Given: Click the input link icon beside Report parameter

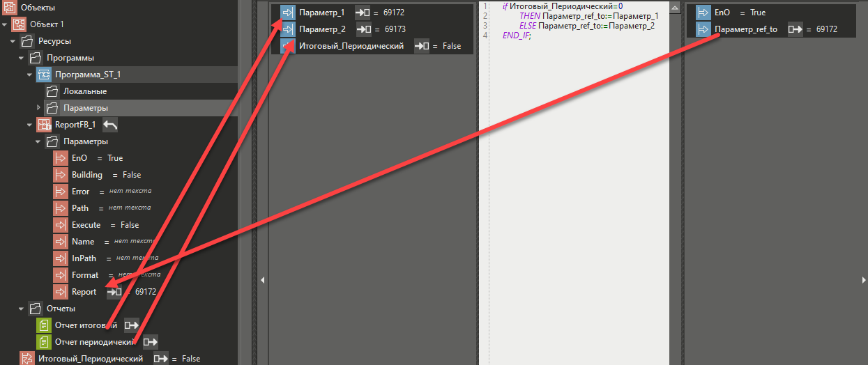Looking at the screenshot, I should pos(114,292).
